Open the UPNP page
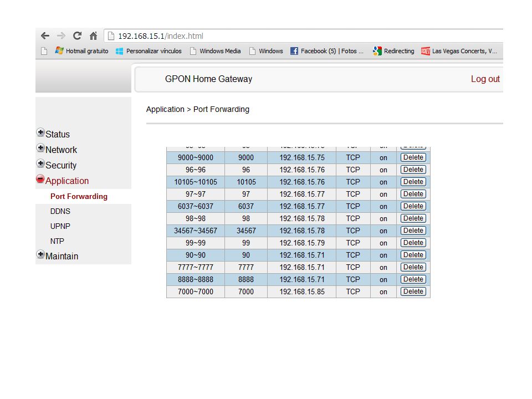The height and width of the screenshot is (399, 532). (x=60, y=226)
